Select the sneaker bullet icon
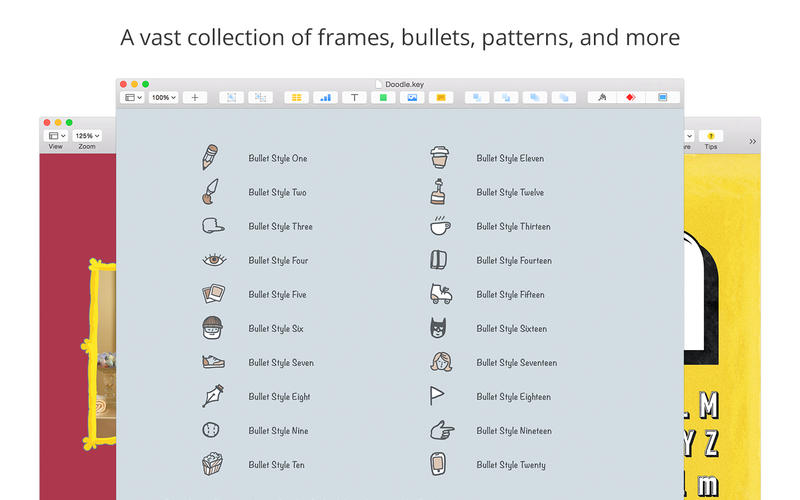800x500 pixels. [x=213, y=362]
